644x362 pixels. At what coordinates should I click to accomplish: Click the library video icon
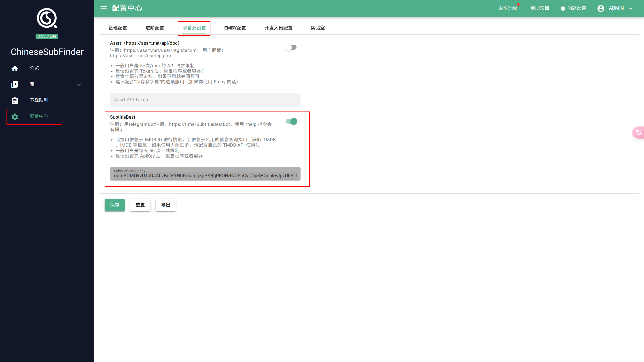[x=15, y=84]
